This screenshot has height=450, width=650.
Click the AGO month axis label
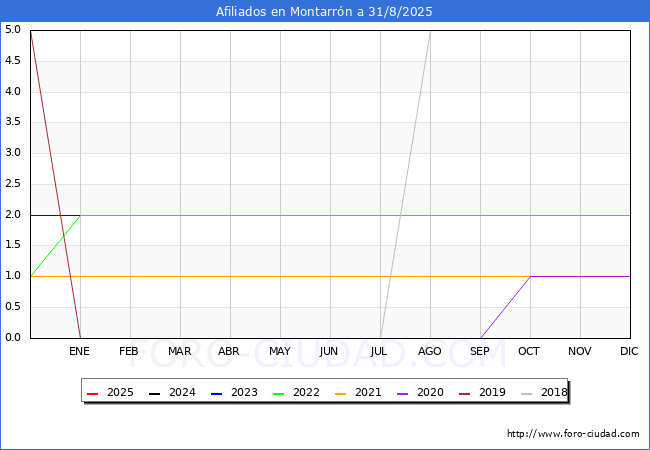pyautogui.click(x=429, y=351)
